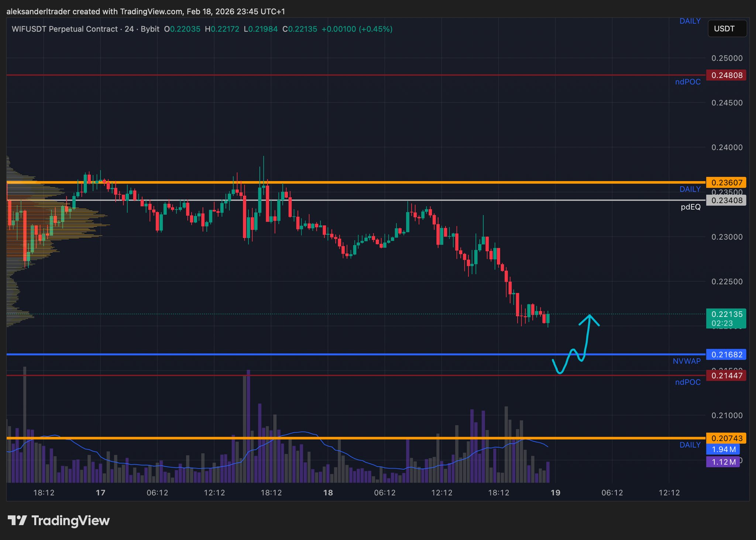Viewport: 756px width, 540px height.
Task: Click the pdEQ text label
Action: coord(690,207)
